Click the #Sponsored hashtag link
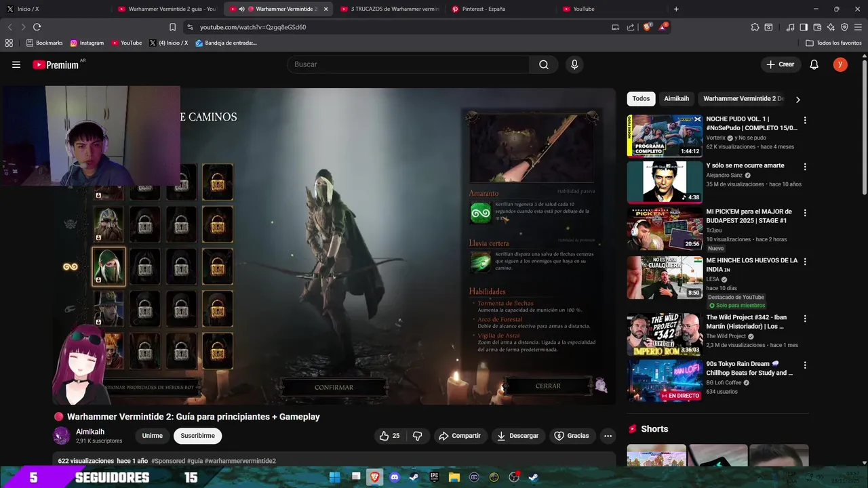The width and height of the screenshot is (868, 488). pos(168,461)
